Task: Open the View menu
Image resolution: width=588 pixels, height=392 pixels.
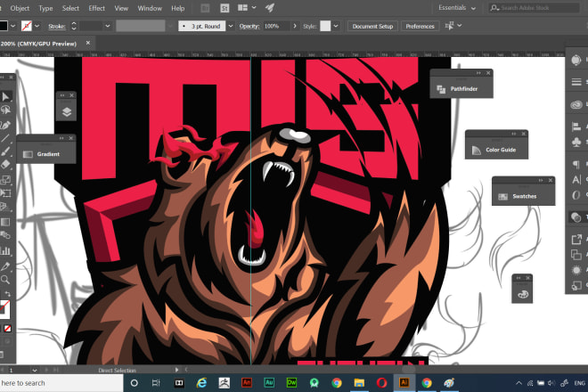Action: pyautogui.click(x=121, y=8)
